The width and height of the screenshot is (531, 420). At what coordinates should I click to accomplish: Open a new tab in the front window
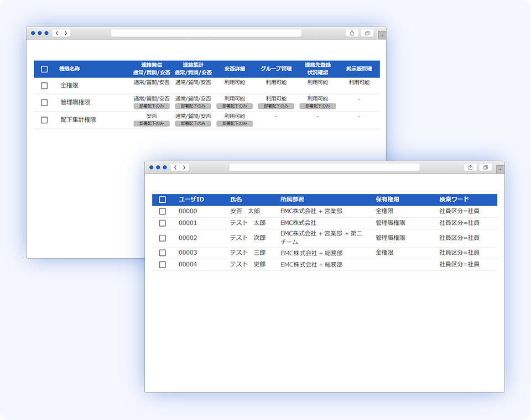pos(501,170)
